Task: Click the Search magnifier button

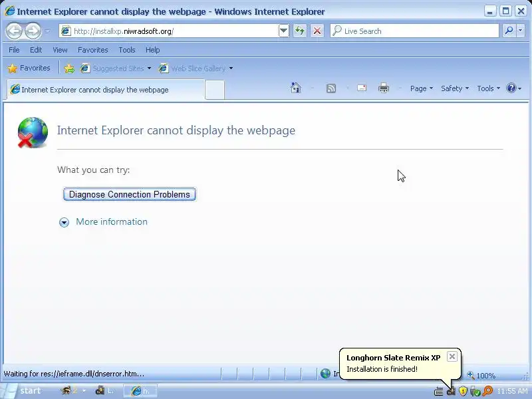Action: coord(509,31)
